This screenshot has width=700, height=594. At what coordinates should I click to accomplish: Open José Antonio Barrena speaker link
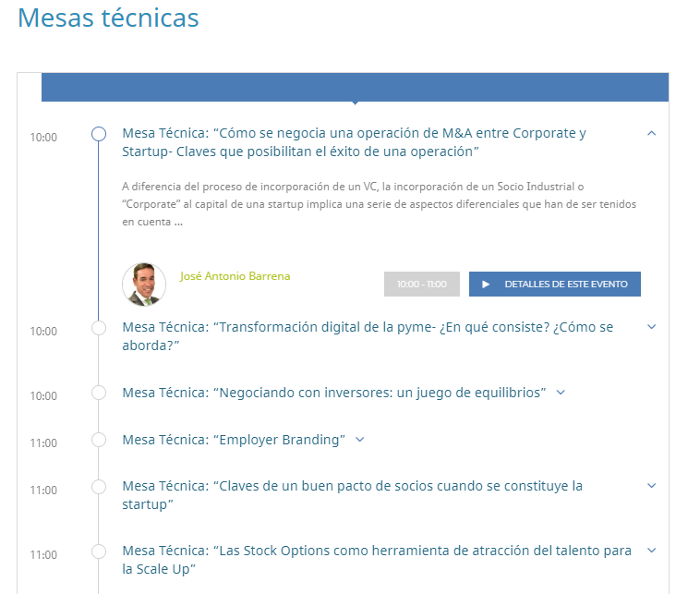click(235, 276)
